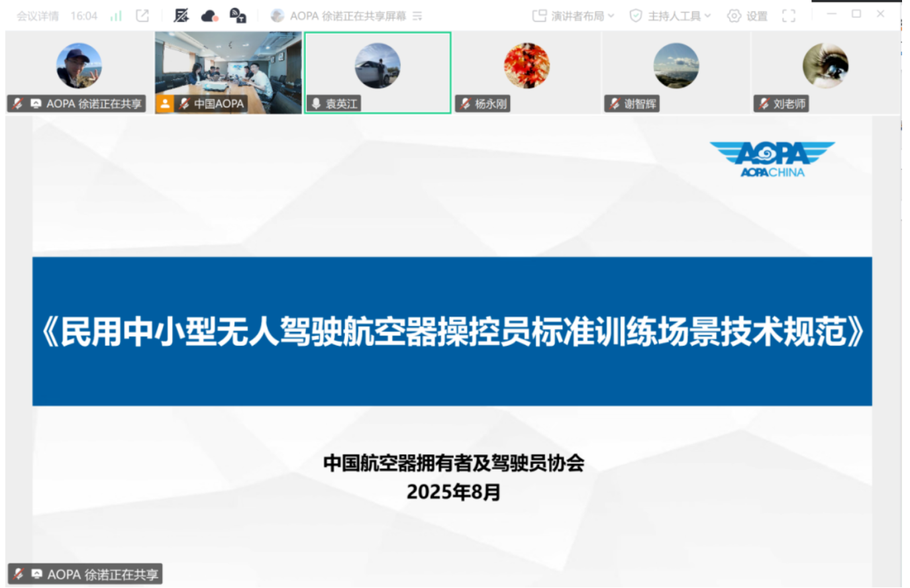Toggle the muted mic icon beside 谢智辉

[x=615, y=104]
